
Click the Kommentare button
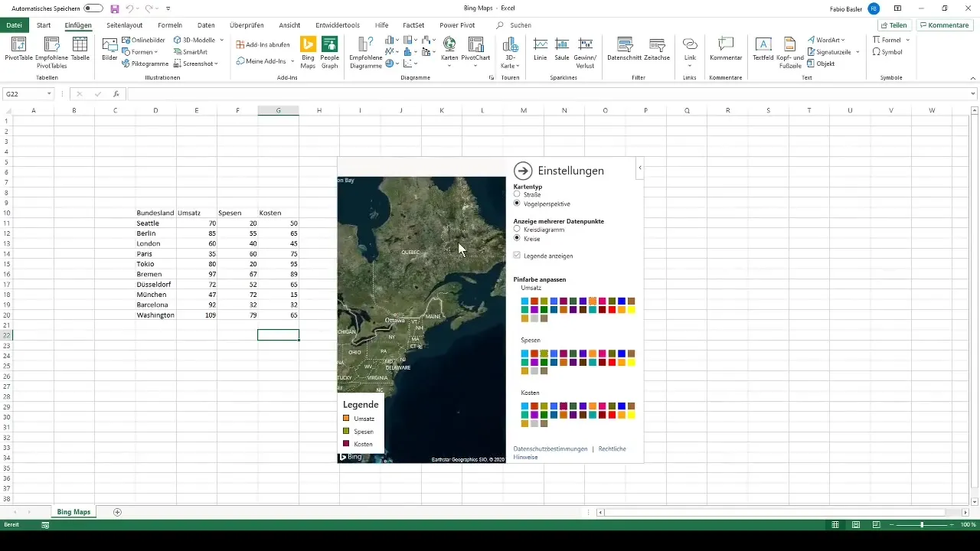(x=944, y=25)
